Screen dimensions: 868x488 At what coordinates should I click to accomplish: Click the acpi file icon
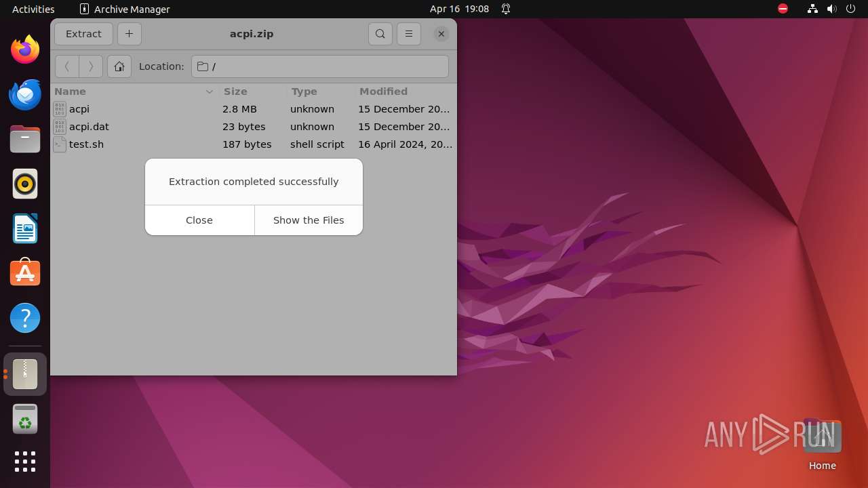click(x=60, y=109)
